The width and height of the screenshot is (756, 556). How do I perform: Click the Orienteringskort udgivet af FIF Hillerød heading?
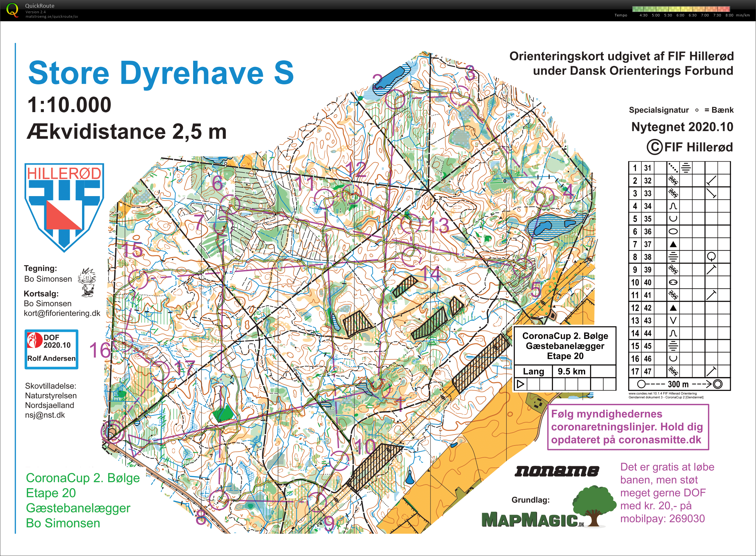(621, 56)
